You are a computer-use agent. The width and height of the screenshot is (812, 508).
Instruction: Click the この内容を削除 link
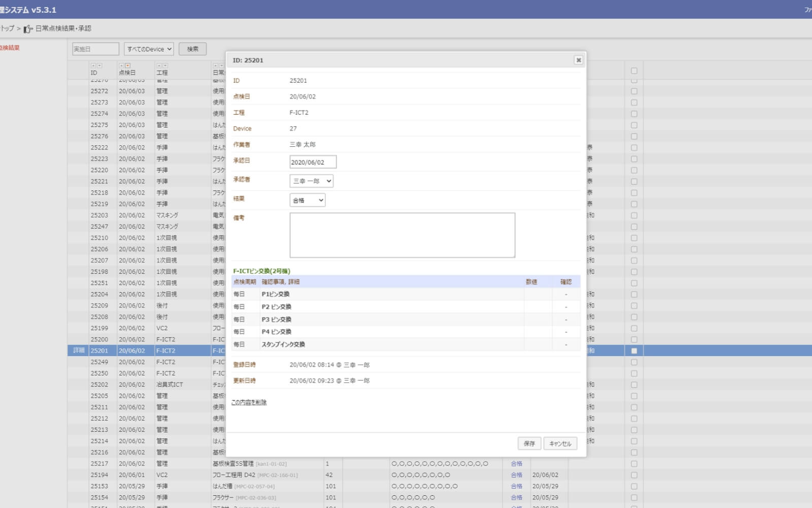[x=249, y=402]
